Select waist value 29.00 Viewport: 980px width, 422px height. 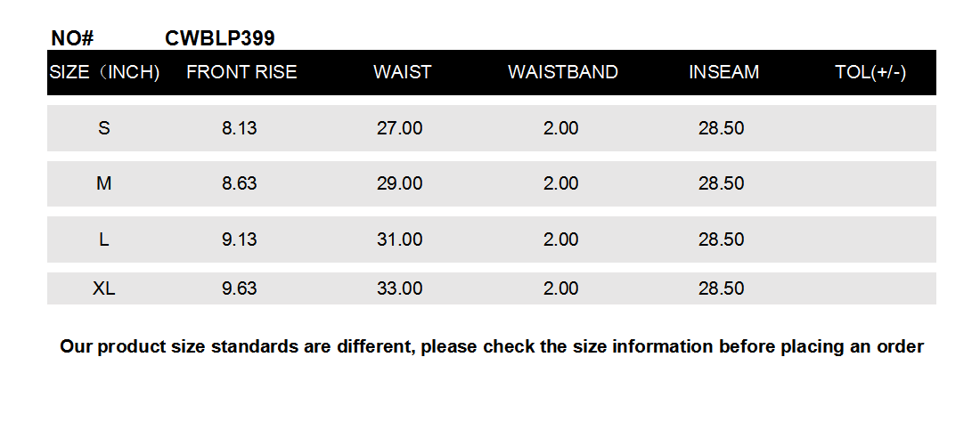point(399,183)
